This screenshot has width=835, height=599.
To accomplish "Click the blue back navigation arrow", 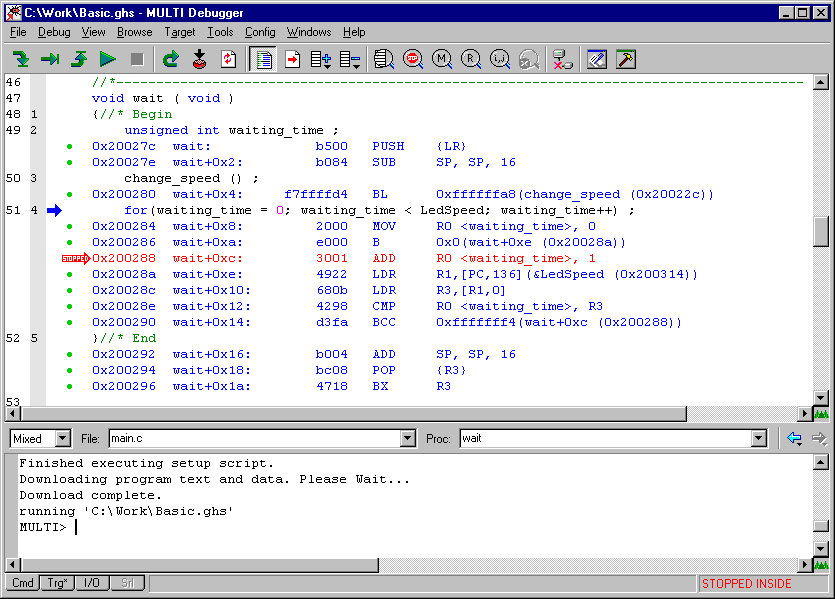I will [x=795, y=438].
